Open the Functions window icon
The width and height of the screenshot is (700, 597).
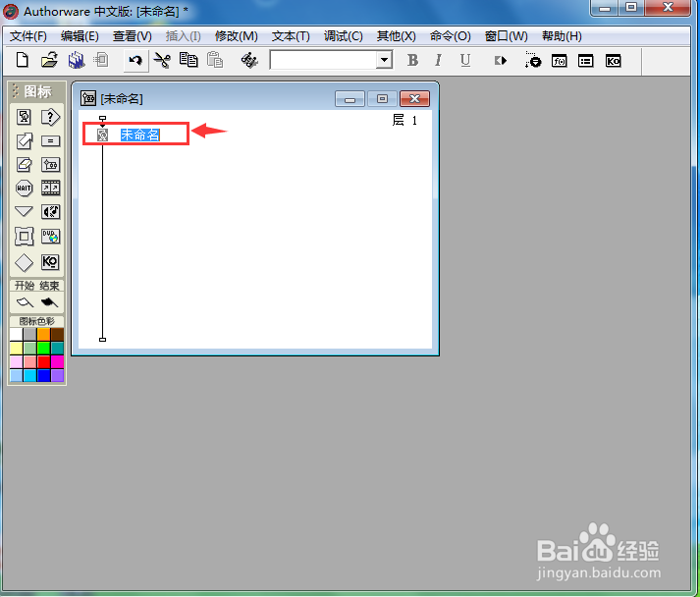(560, 61)
